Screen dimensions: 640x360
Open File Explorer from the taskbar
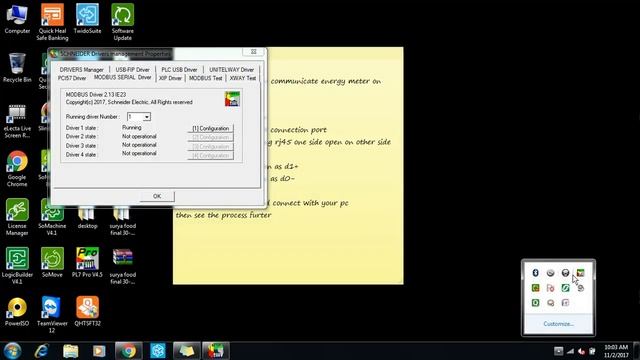71,351
